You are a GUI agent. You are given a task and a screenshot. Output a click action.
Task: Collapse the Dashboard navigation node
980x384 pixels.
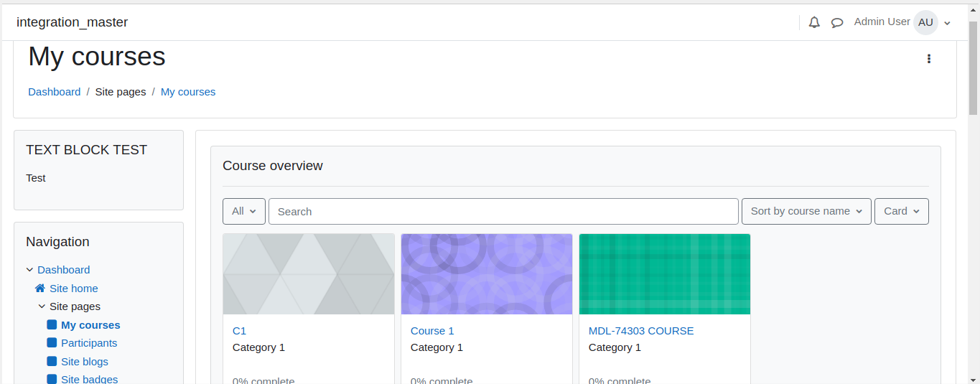29,270
